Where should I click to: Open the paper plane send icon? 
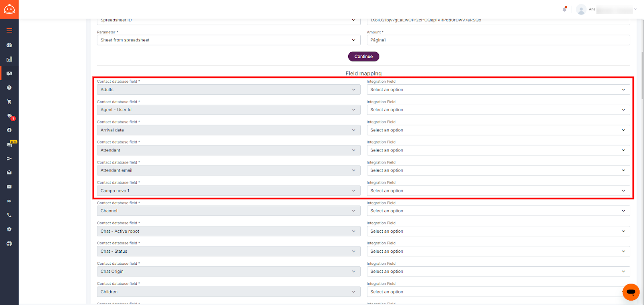pyautogui.click(x=9, y=159)
